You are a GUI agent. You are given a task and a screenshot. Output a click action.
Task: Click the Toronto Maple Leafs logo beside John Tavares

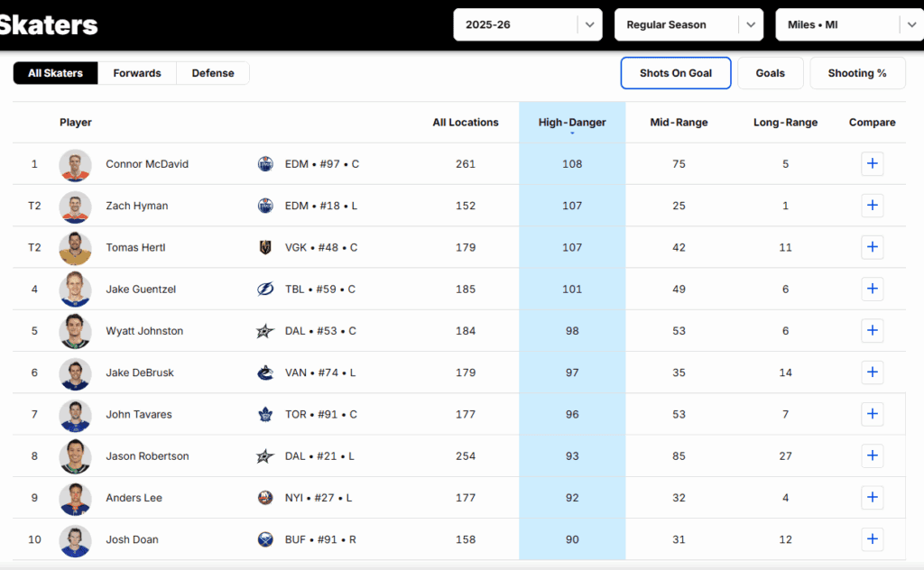pyautogui.click(x=265, y=415)
